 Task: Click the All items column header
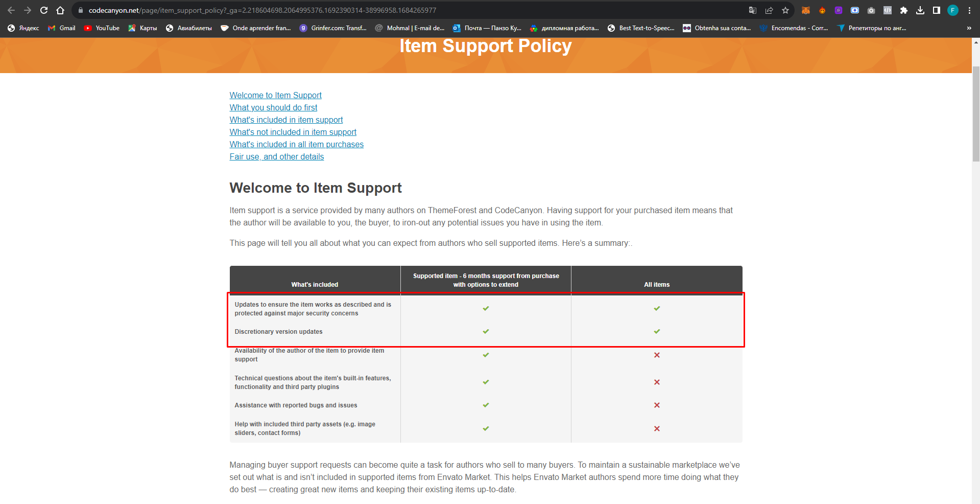point(657,285)
